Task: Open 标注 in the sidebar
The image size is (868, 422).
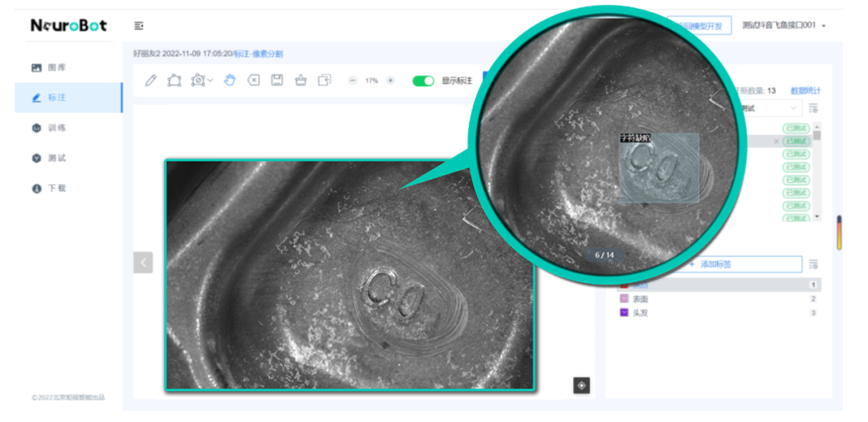Action: tap(68, 97)
